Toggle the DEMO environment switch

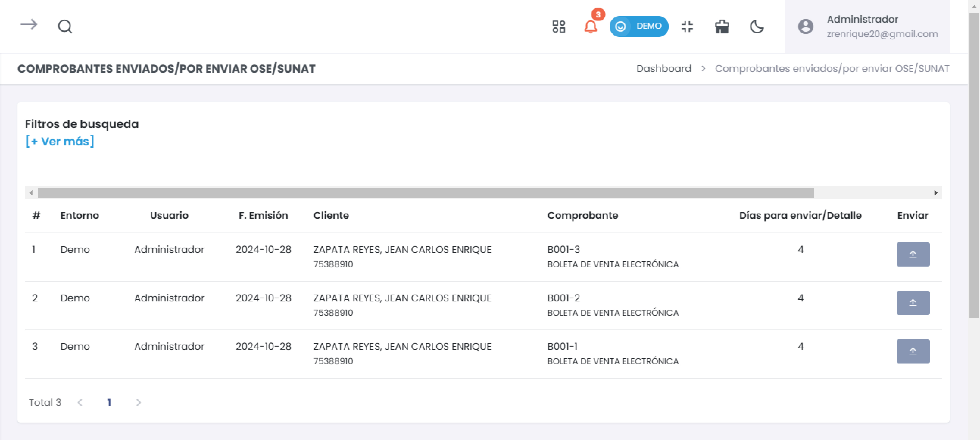pyautogui.click(x=638, y=26)
